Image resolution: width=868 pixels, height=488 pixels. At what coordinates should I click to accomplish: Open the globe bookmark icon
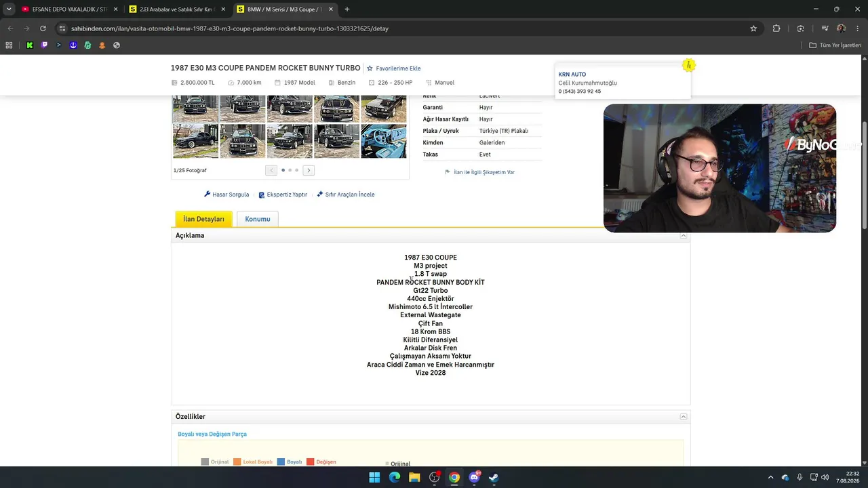(117, 45)
